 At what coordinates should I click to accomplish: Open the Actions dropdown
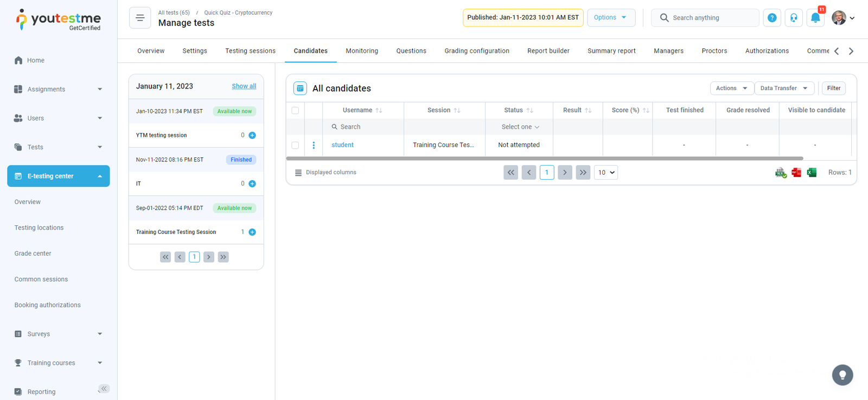click(731, 88)
